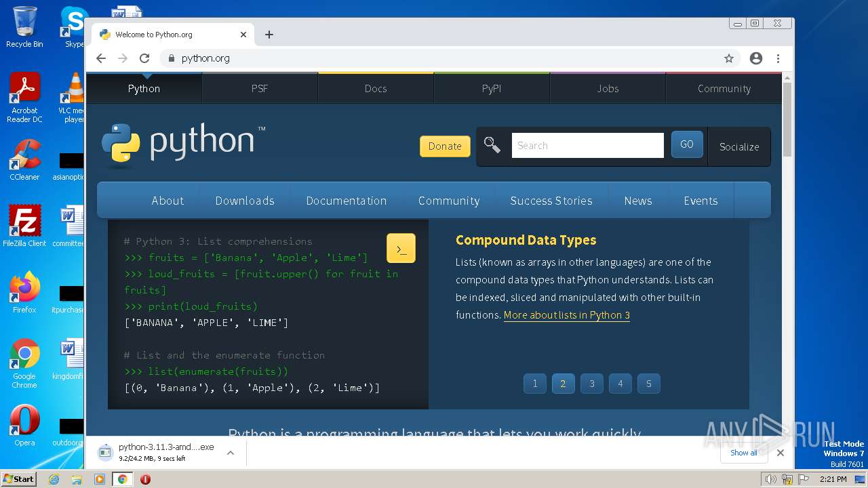Screen dimensions: 868x488
Task: View site security lock info
Action: coord(171,58)
